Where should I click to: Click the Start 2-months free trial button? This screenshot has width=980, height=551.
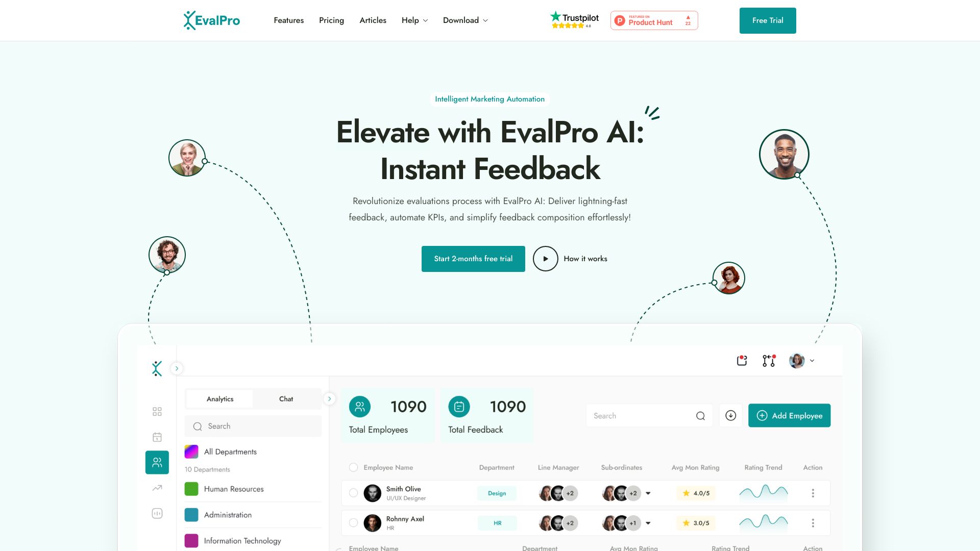(x=474, y=259)
